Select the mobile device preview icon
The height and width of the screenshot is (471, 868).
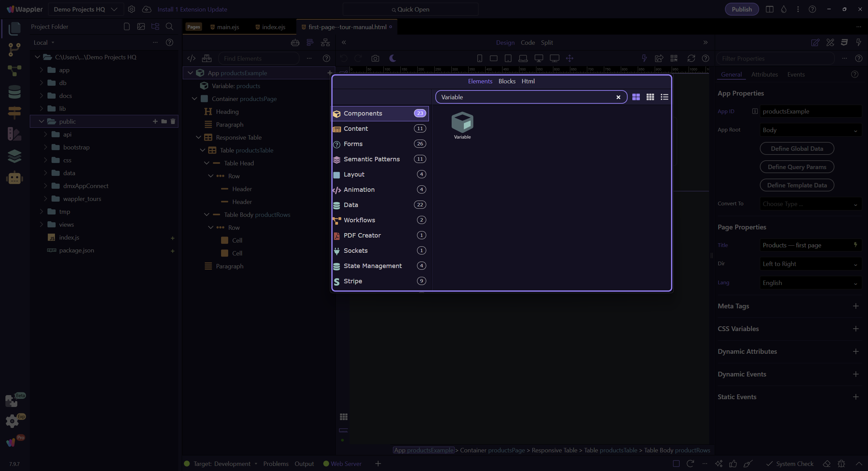tap(479, 58)
